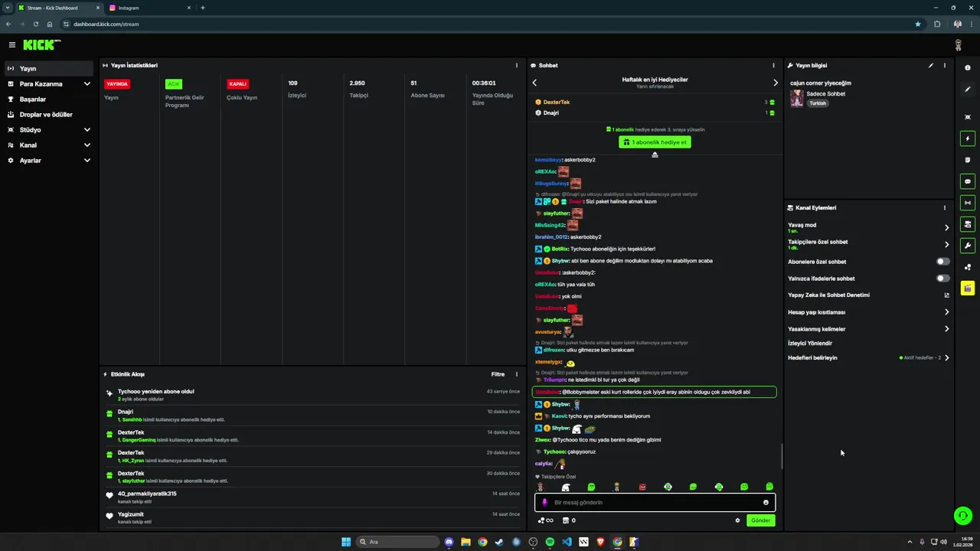Image resolution: width=980 pixels, height=551 pixels.
Task: Click the focus/capture icon in right toolbar
Action: 968,117
